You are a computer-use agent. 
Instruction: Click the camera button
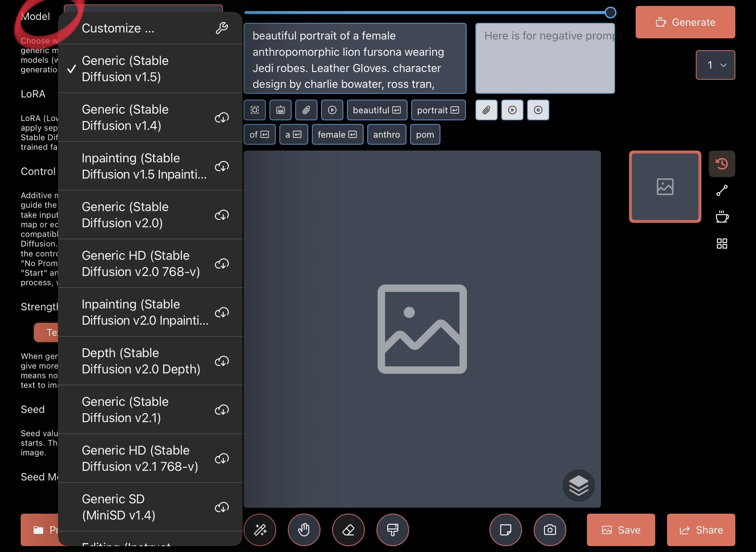click(550, 530)
